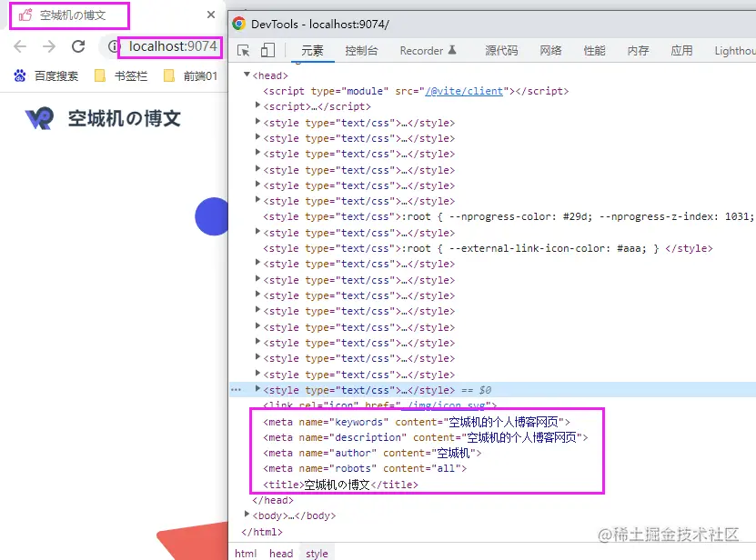Click the blog logo icon
Image resolution: width=756 pixels, height=560 pixels.
39,118
